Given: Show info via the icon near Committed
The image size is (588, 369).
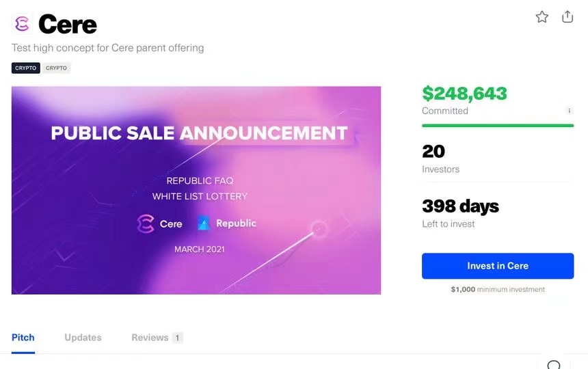Looking at the screenshot, I should 570,111.
